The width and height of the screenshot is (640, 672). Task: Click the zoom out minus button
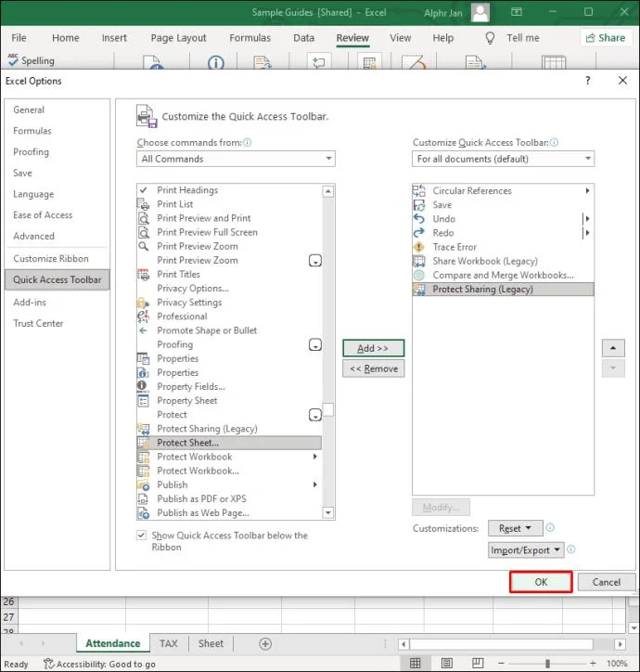click(x=501, y=664)
